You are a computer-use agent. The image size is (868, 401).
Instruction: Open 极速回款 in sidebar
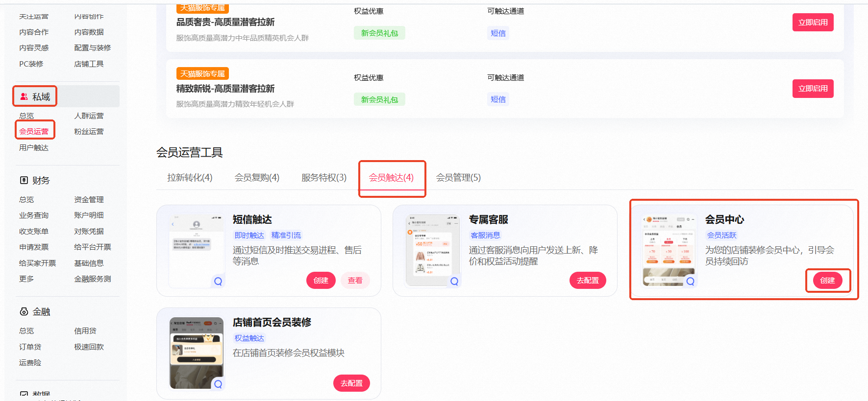(x=89, y=347)
